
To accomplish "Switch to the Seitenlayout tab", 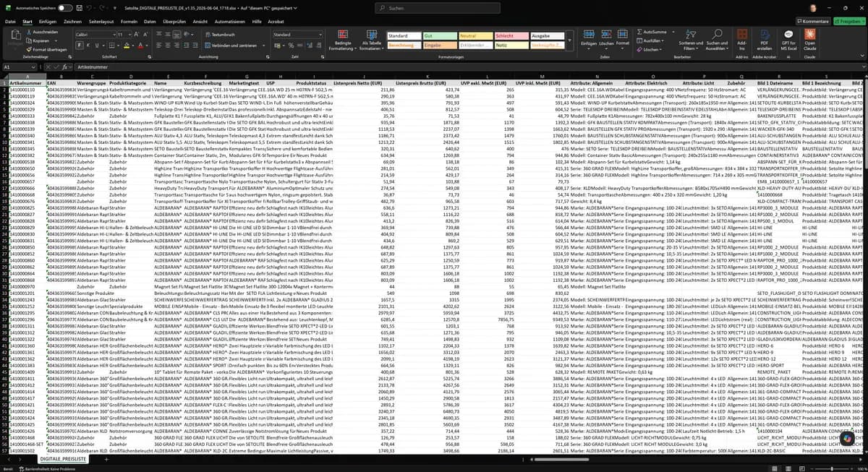I will click(x=102, y=22).
